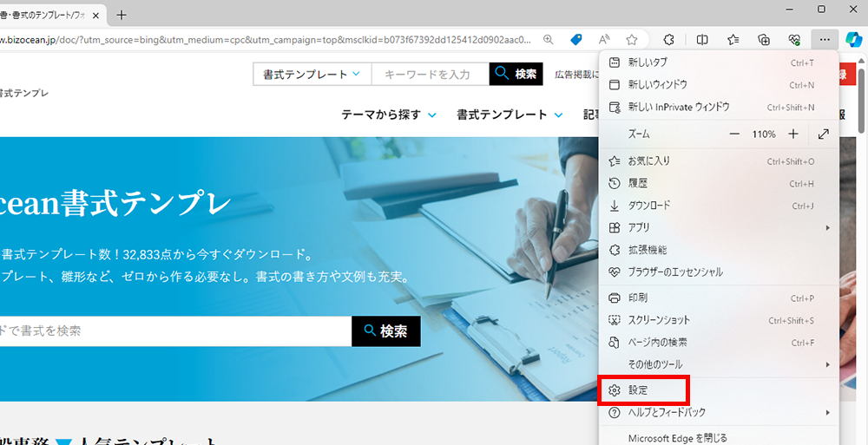
Task: Select 印刷 from the menu
Action: (x=719, y=298)
